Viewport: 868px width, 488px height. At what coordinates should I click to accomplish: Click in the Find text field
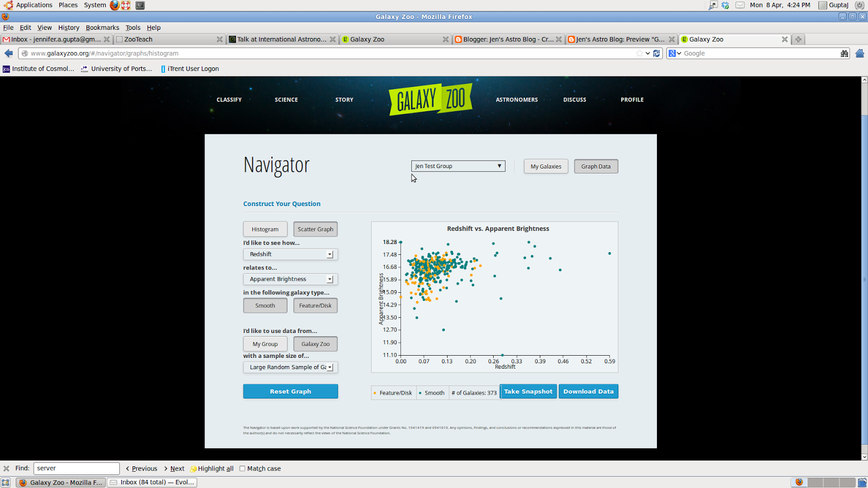(76, 468)
